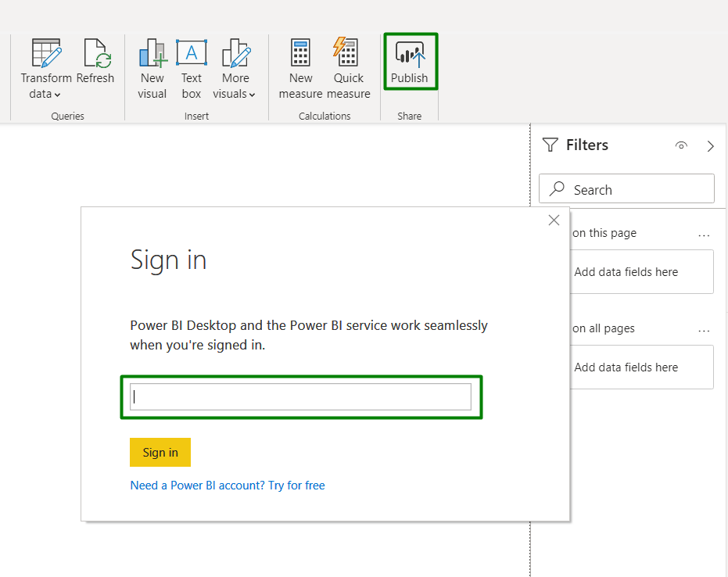Collapse the Filters pane with chevron
Viewport: 728px width, 577px height.
(710, 145)
